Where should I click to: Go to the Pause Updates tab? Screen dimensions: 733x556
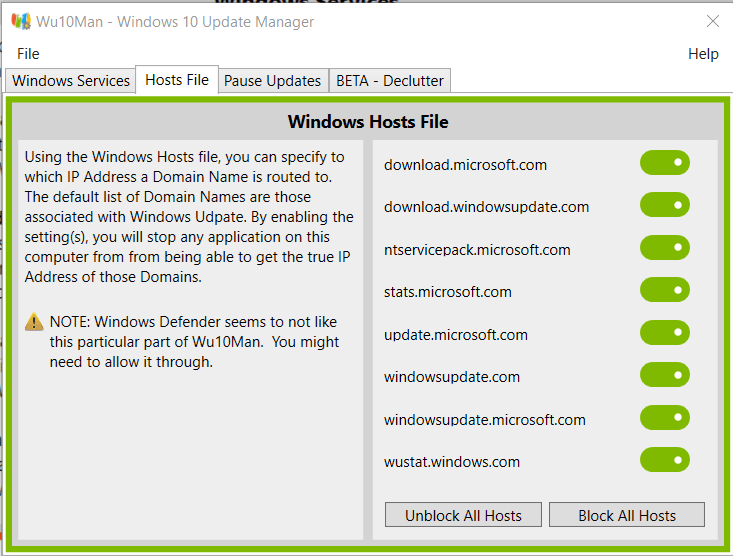click(x=273, y=80)
